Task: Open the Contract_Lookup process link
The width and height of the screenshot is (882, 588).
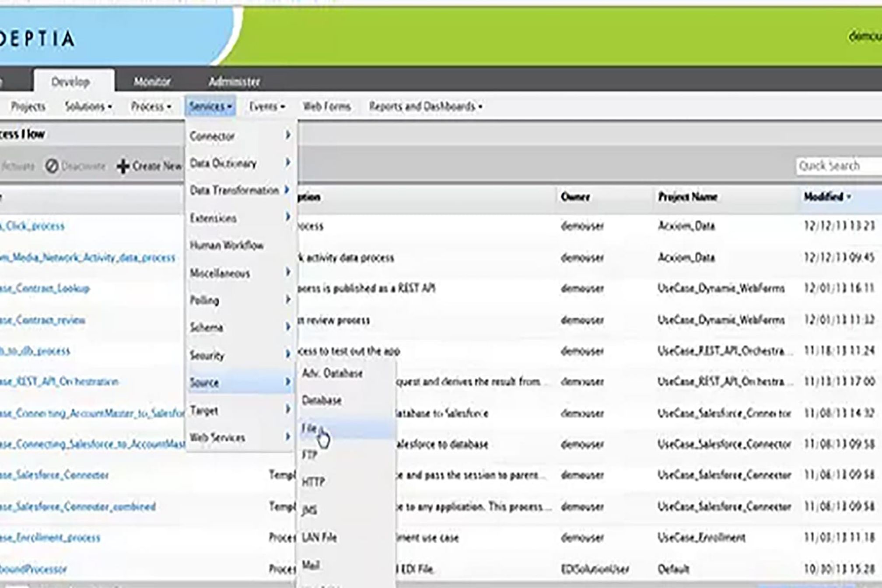Action: [45, 288]
